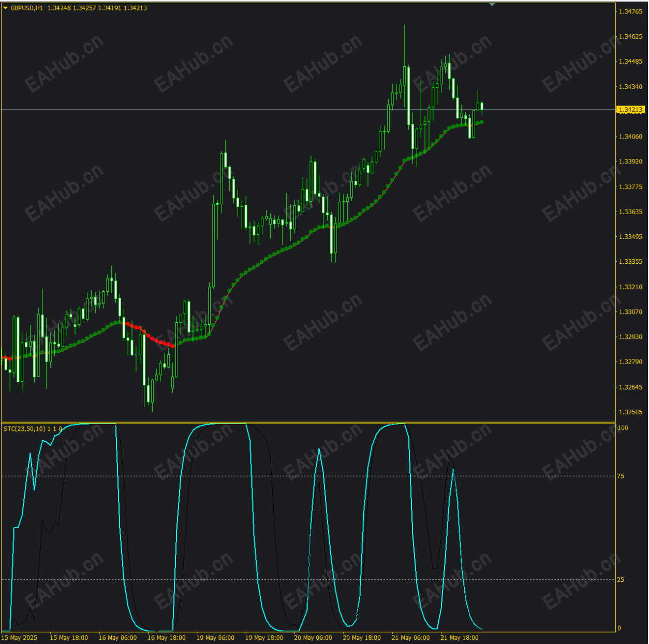This screenshot has height=644, width=649.
Task: Click the GBPUSD,H1 chart symbol label
Action: coord(27,8)
